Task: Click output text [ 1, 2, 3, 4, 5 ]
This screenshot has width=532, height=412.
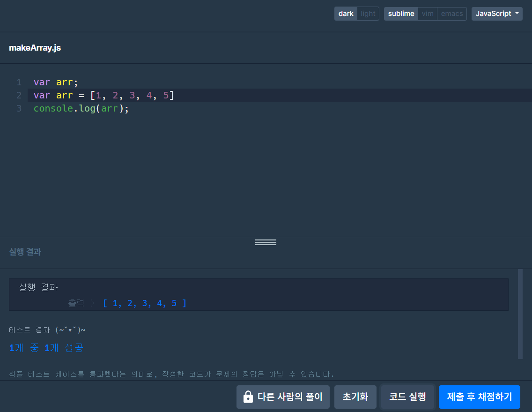Action: pos(145,303)
